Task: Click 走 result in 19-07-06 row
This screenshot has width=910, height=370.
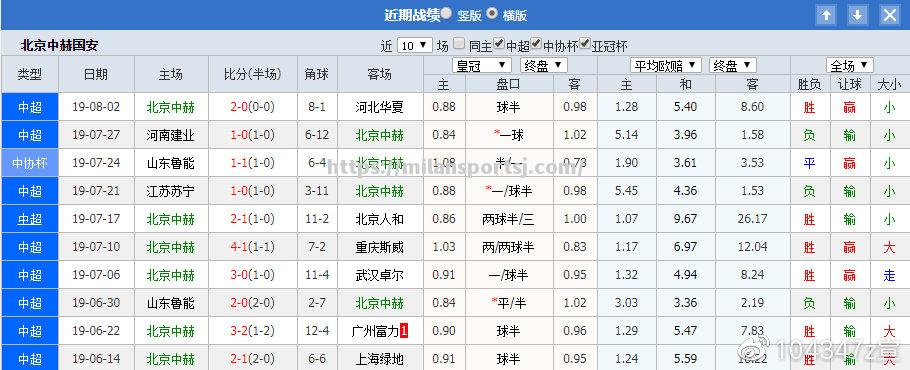Action: click(890, 275)
